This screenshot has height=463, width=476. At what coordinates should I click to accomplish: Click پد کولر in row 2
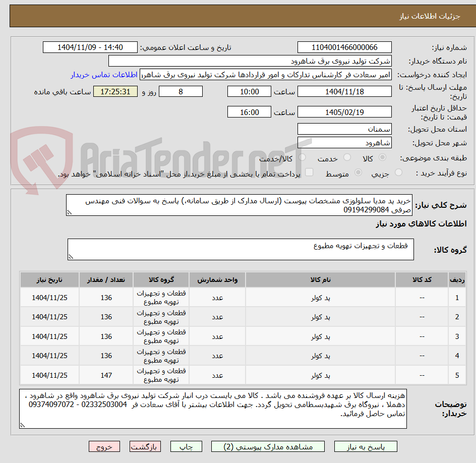(321, 317)
